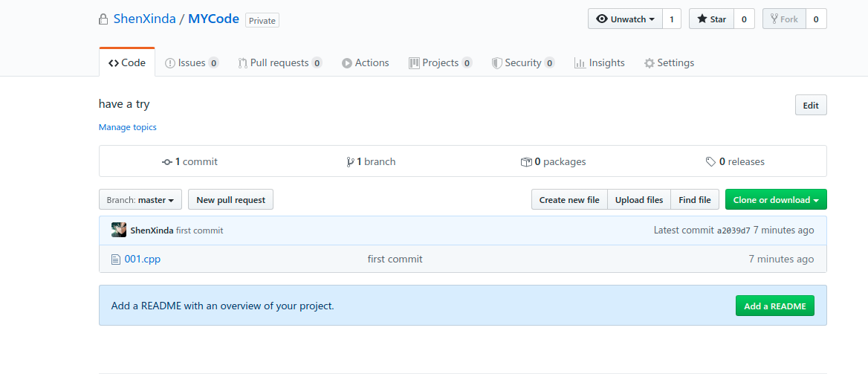Click the Settings gear icon
Screen dimensions: 868x374
tap(650, 63)
